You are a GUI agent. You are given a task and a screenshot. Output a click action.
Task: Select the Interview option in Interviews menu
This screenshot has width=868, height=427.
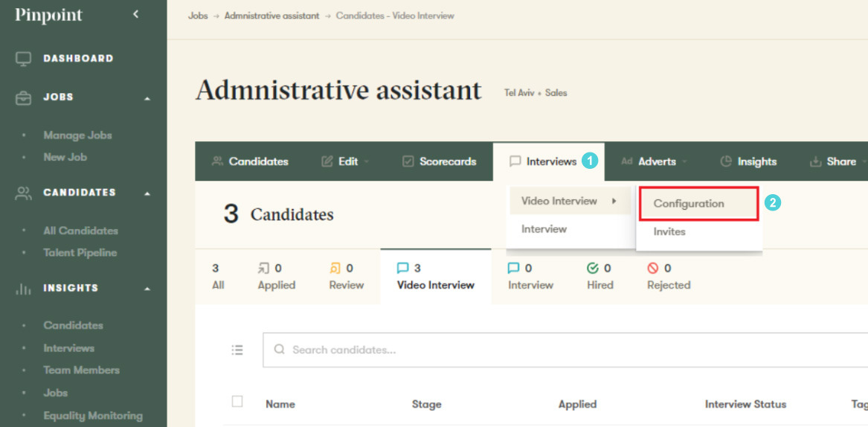click(544, 229)
